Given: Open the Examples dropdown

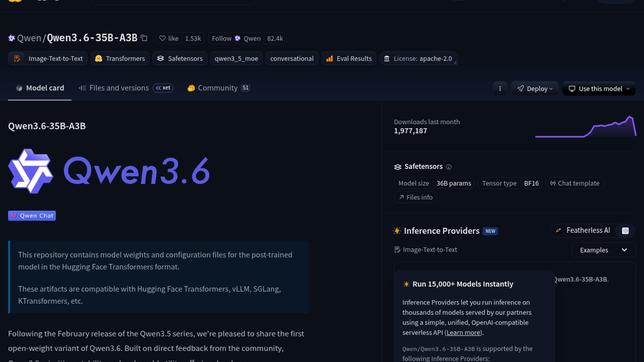Looking at the screenshot, I should click(603, 250).
